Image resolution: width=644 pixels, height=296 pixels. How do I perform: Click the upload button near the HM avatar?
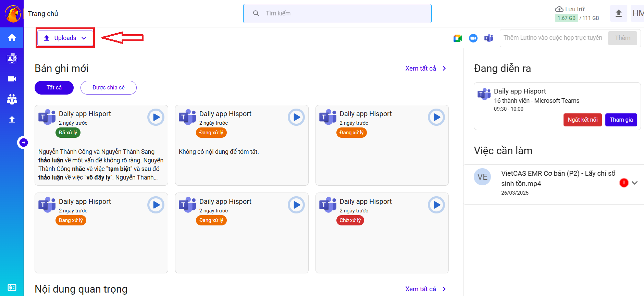pyautogui.click(x=619, y=13)
